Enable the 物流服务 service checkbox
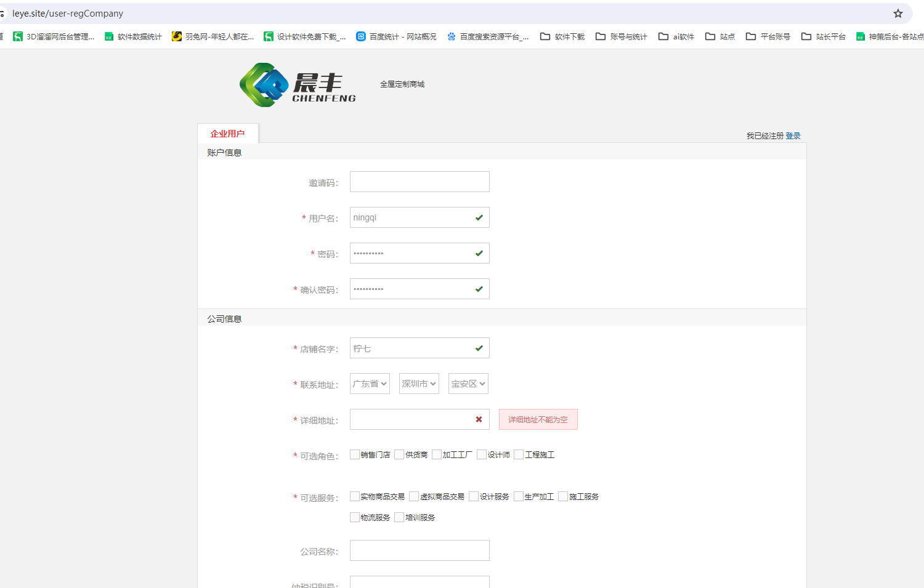The height and width of the screenshot is (588, 924). point(355,517)
